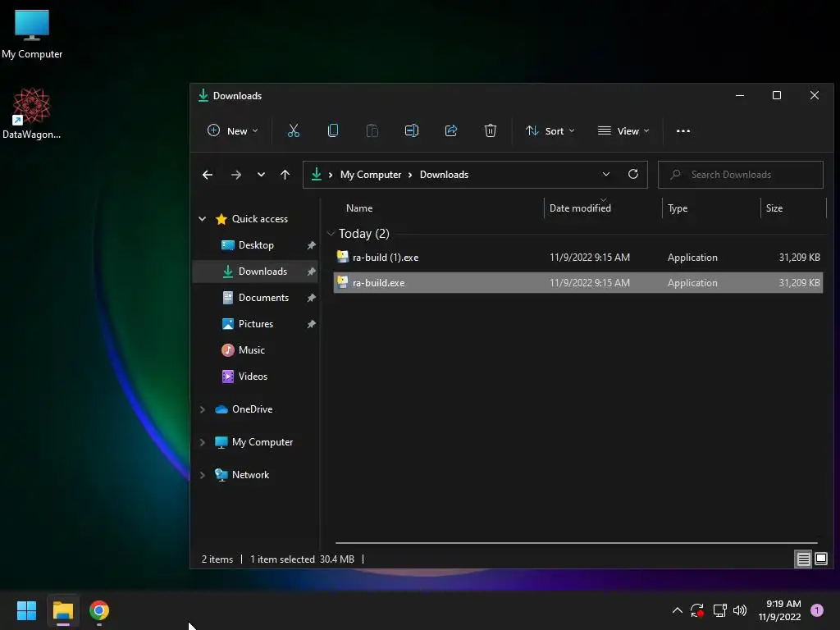Open the See more ellipsis menu
The width and height of the screenshot is (840, 630).
click(683, 131)
